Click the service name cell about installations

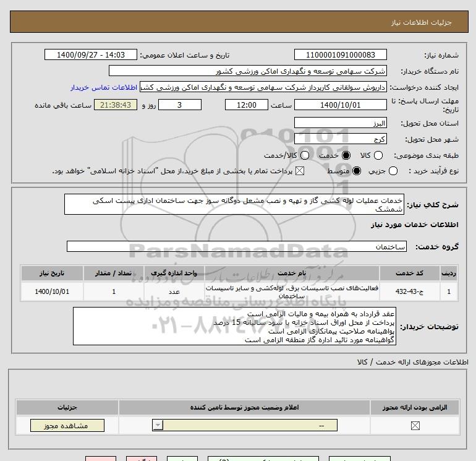coord(292,291)
